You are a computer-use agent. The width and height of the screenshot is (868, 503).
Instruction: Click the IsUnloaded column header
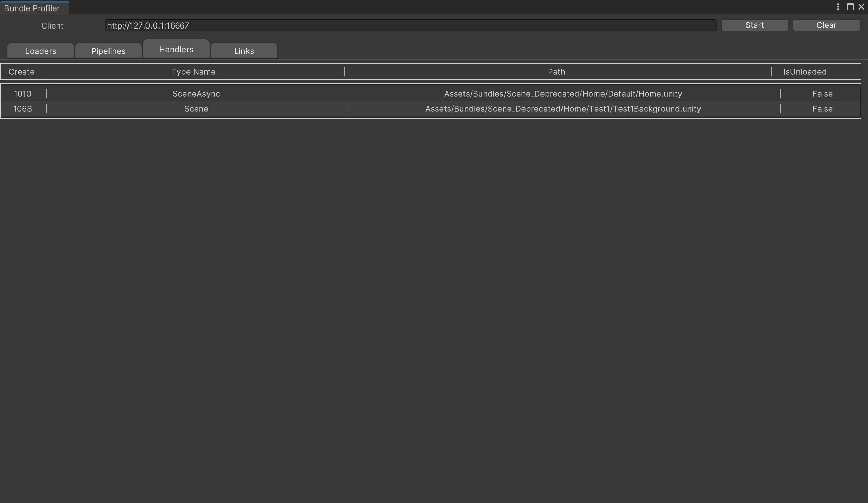coord(805,72)
